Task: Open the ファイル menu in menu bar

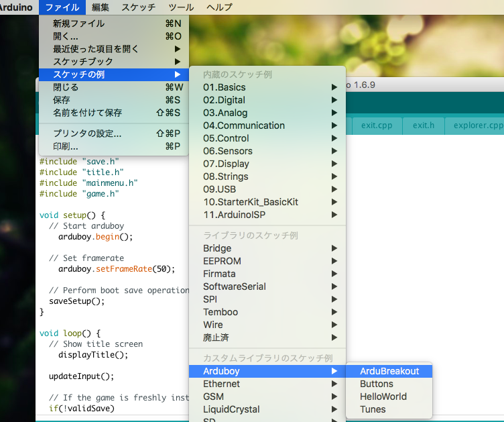Action: (x=62, y=7)
